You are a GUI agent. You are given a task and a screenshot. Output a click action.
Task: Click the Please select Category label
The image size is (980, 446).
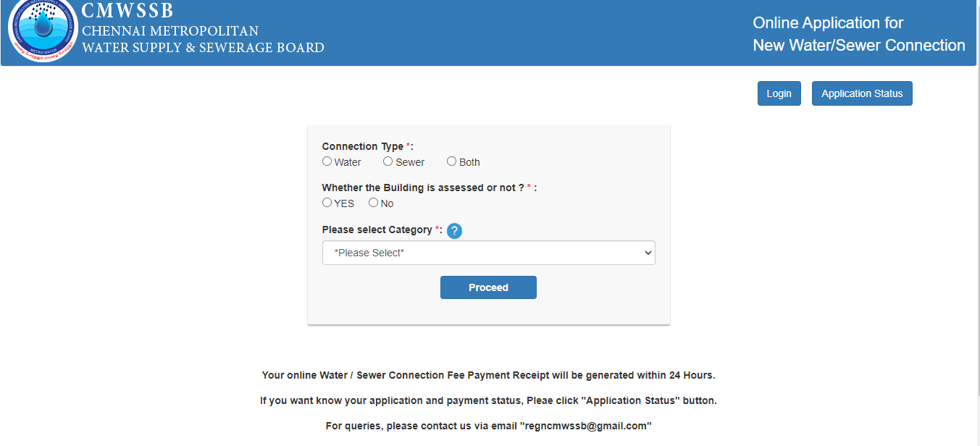click(382, 230)
